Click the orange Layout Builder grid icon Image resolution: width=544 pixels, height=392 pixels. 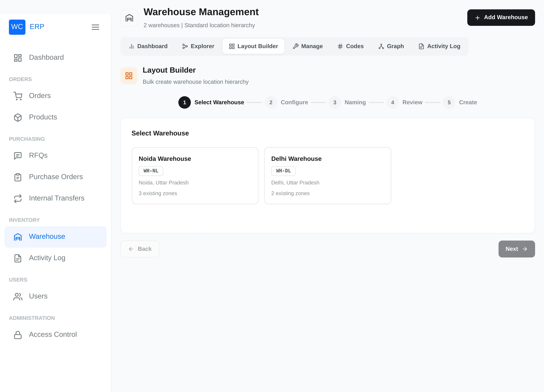(x=129, y=76)
